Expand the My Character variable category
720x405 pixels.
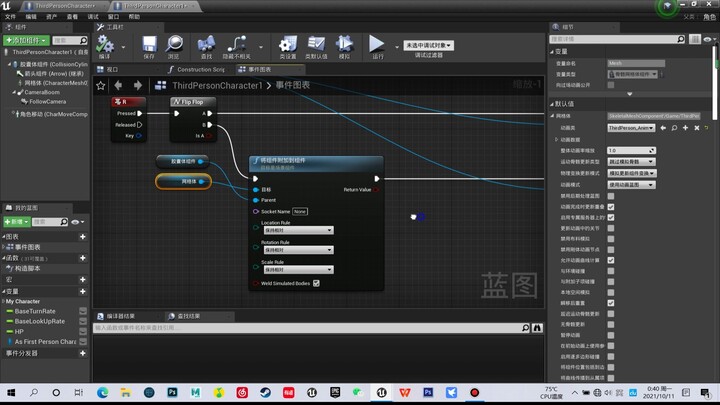coord(4,302)
